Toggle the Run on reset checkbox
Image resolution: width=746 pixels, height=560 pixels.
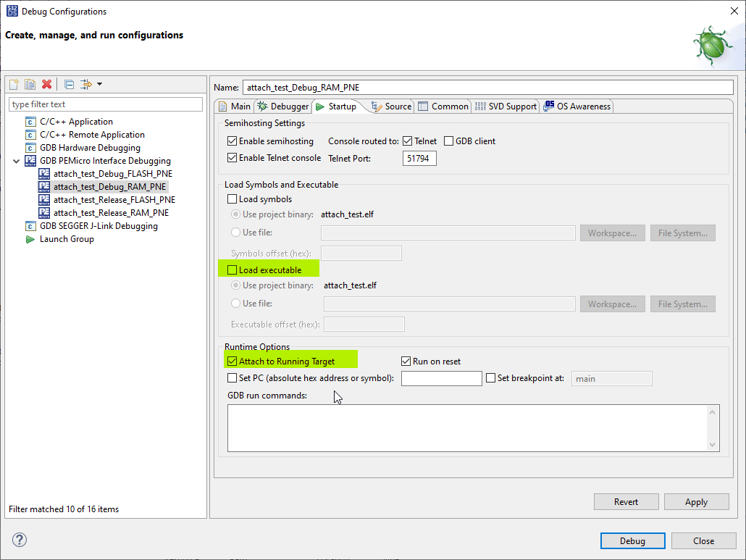click(406, 362)
